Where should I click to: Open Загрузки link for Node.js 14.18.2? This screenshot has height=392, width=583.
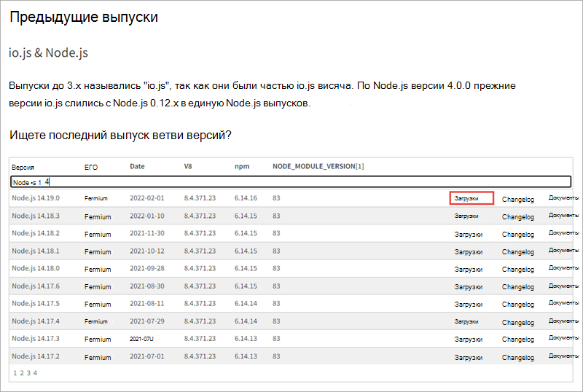pos(469,235)
